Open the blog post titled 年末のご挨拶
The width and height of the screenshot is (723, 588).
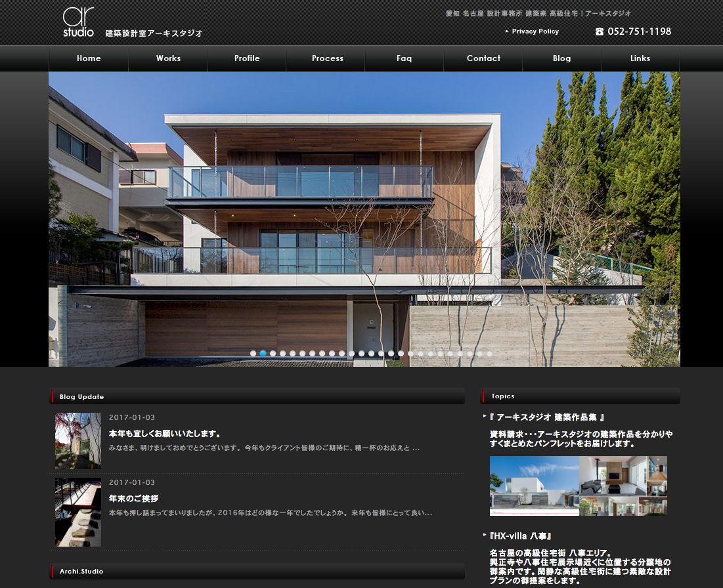click(134, 499)
